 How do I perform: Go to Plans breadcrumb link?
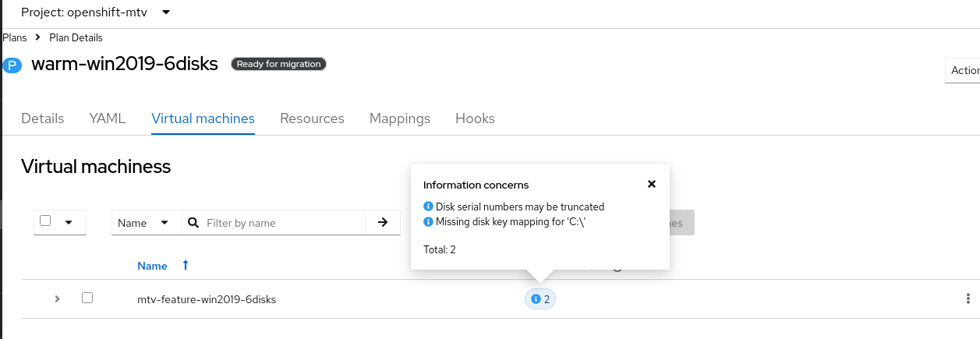point(14,37)
